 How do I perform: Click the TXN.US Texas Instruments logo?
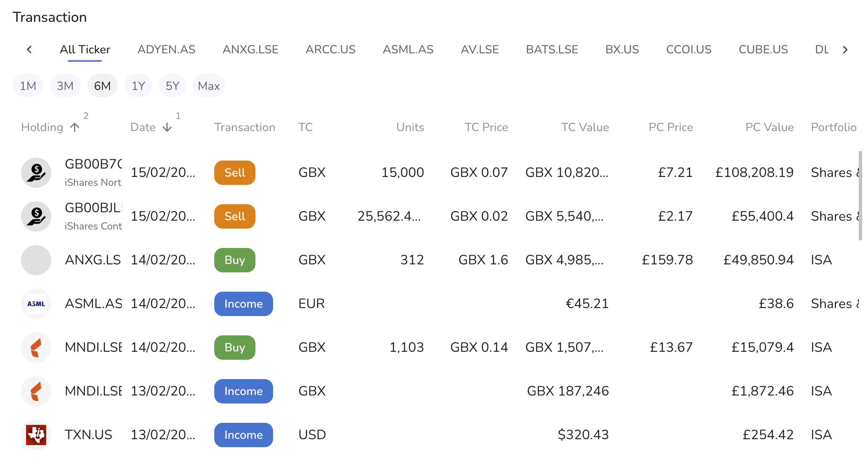36,435
